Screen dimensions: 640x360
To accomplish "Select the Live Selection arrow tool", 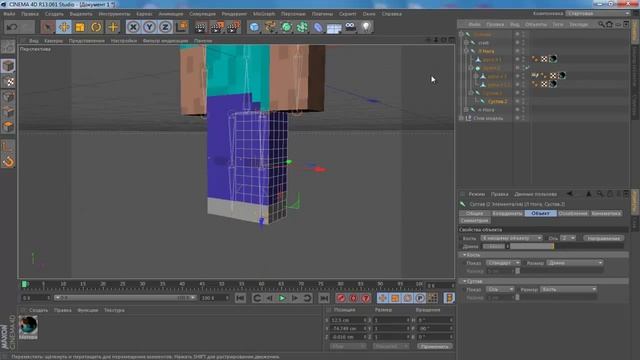I will click(x=48, y=27).
